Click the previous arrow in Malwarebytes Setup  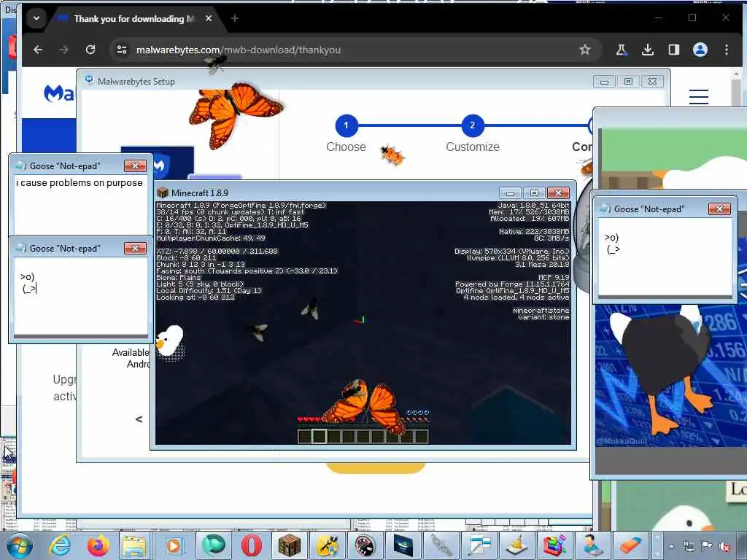(139, 419)
